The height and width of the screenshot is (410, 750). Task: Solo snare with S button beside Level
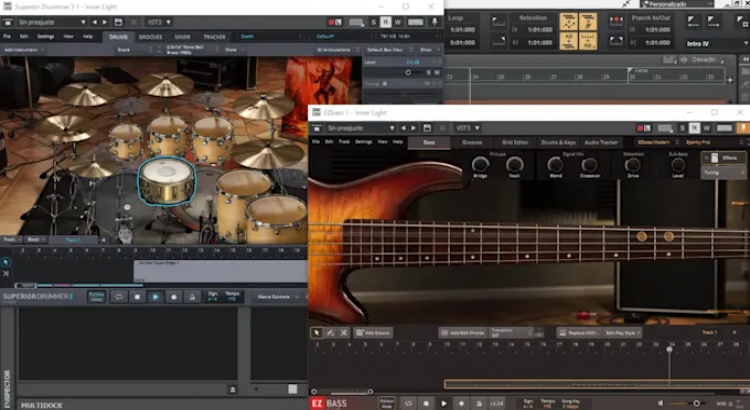coord(429,72)
